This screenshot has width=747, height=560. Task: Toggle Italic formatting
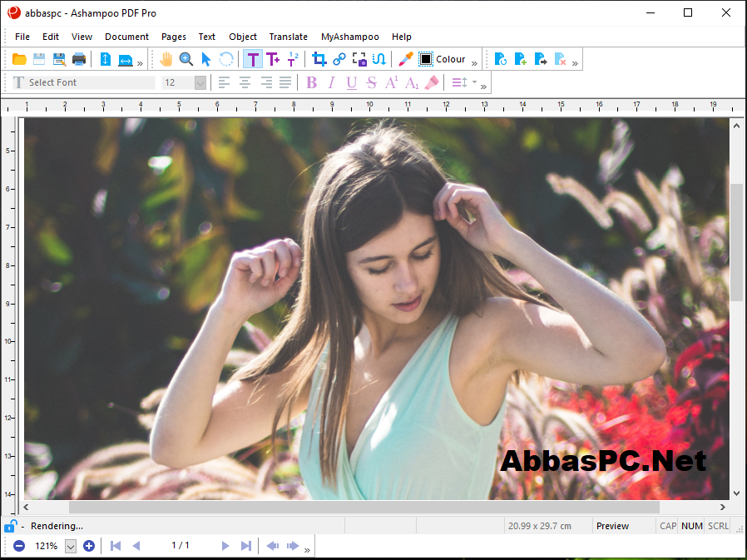click(332, 82)
